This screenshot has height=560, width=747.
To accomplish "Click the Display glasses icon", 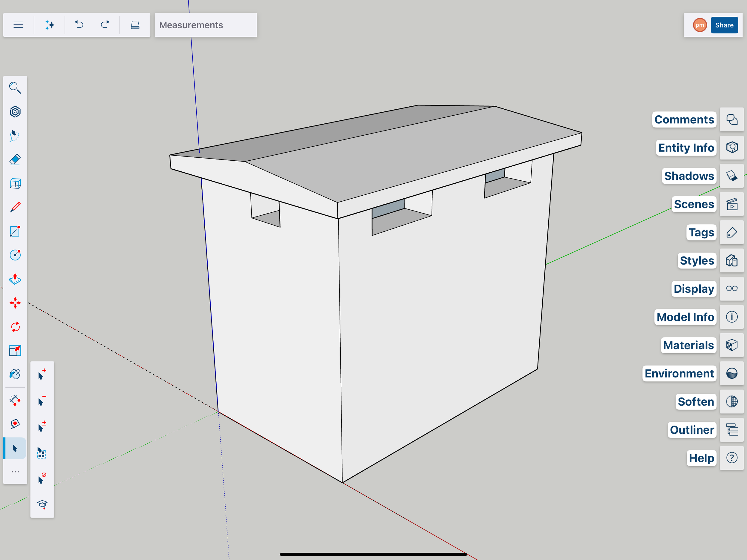I will (731, 289).
